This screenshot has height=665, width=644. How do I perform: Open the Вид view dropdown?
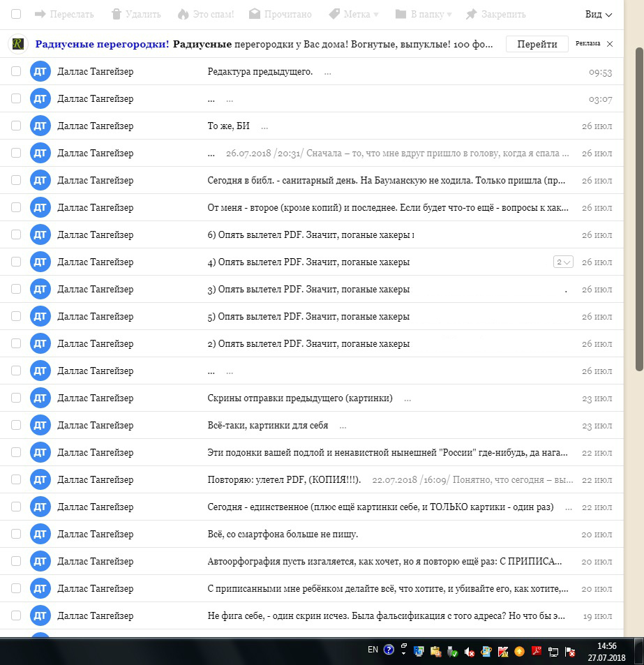[599, 14]
